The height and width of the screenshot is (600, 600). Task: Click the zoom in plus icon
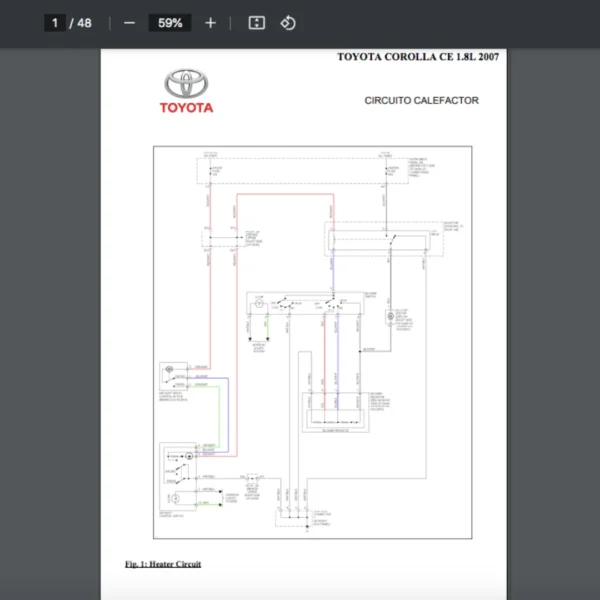[210, 23]
